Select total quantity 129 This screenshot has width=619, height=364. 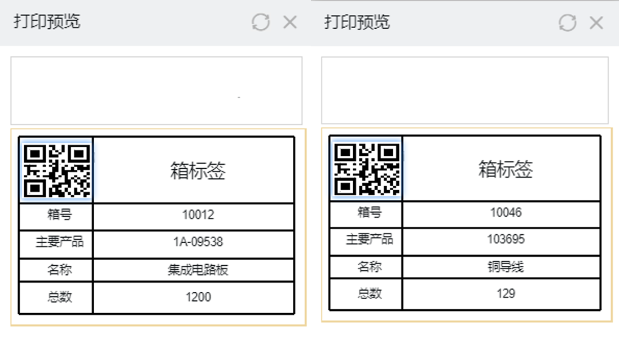pyautogui.click(x=506, y=293)
